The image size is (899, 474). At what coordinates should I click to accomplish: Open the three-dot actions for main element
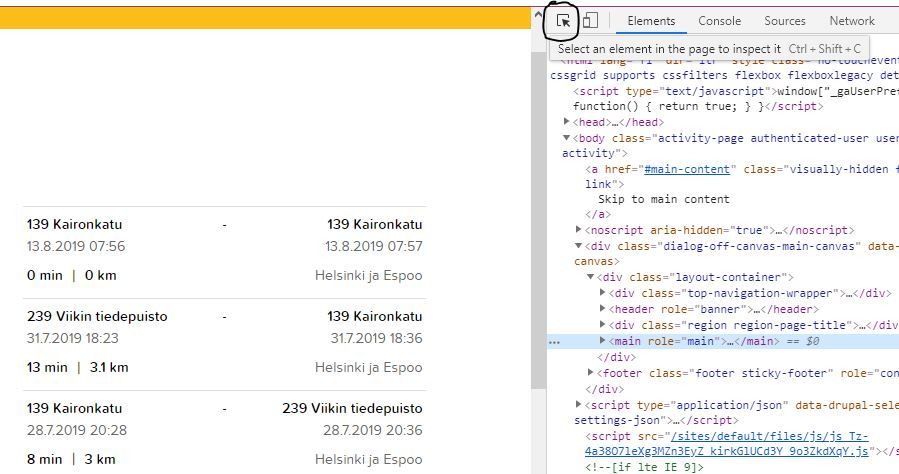pyautogui.click(x=554, y=342)
